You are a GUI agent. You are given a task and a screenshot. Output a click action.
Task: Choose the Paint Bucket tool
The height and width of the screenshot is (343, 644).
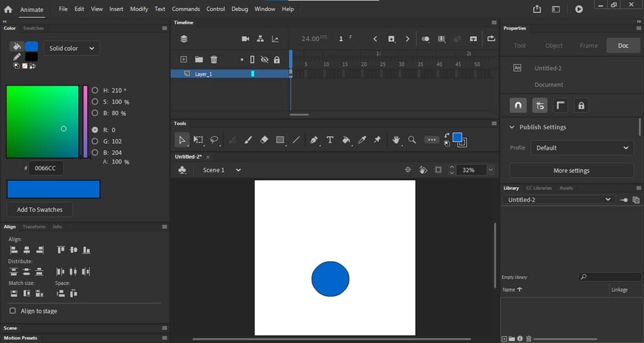(x=346, y=140)
